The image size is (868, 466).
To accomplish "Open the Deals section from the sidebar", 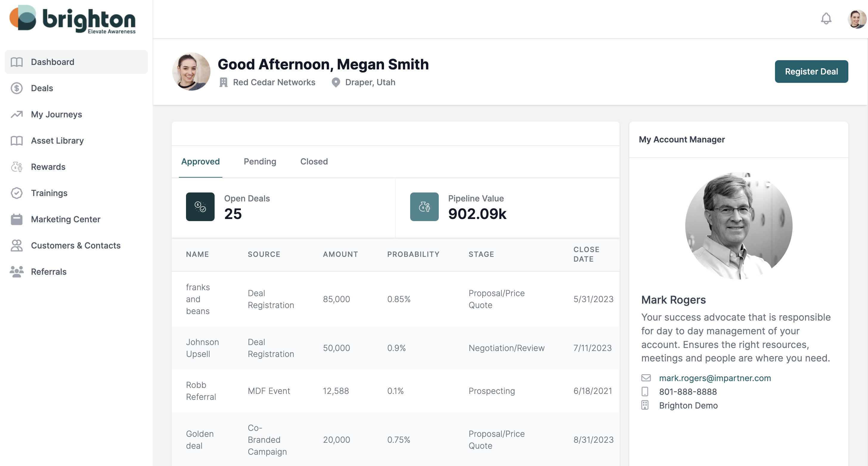I will 42,88.
